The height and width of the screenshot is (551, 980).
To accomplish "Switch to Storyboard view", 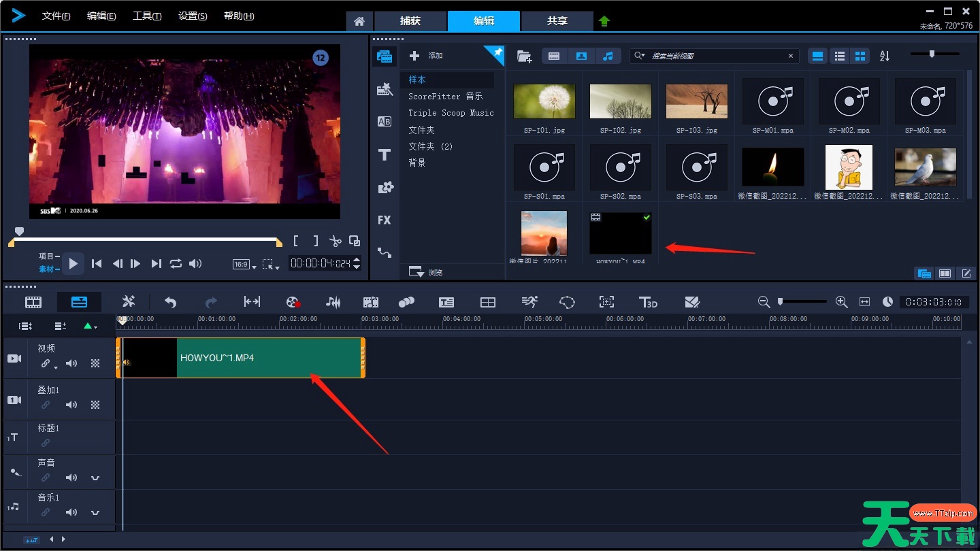I will coord(33,302).
